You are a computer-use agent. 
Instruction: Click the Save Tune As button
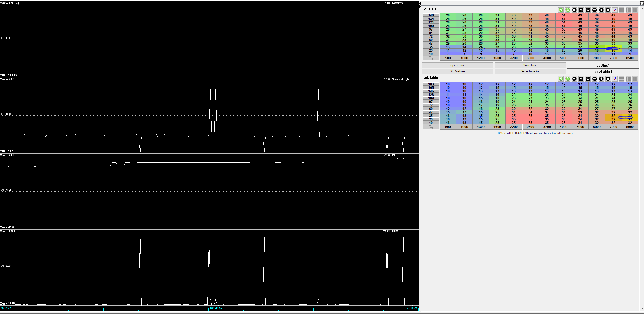tap(530, 71)
